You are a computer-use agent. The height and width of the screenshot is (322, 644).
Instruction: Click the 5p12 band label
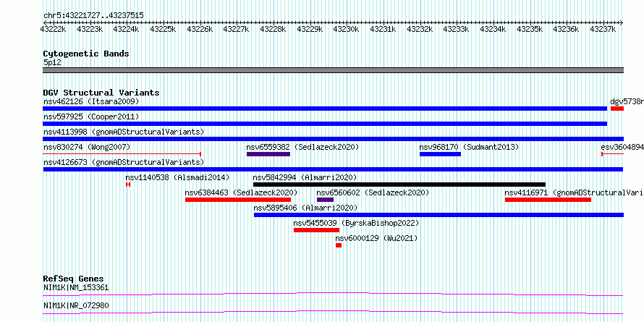coord(52,63)
